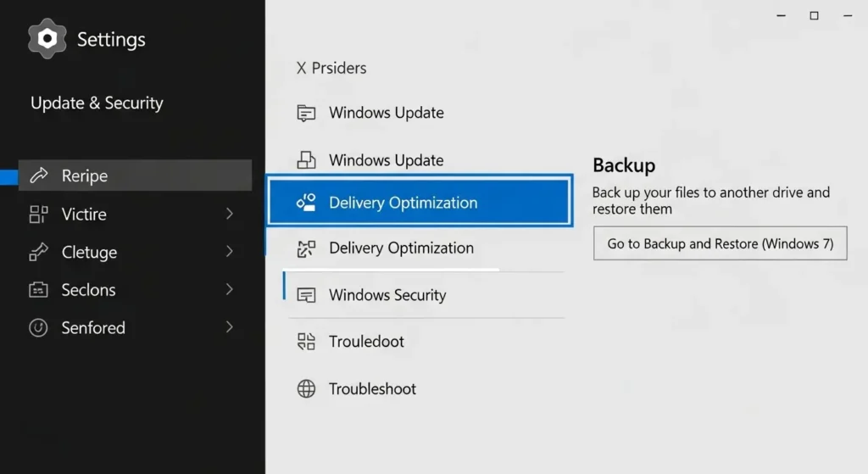Screen dimensions: 868x474
Task: Click the 'Back up your files' description
Action: click(711, 200)
